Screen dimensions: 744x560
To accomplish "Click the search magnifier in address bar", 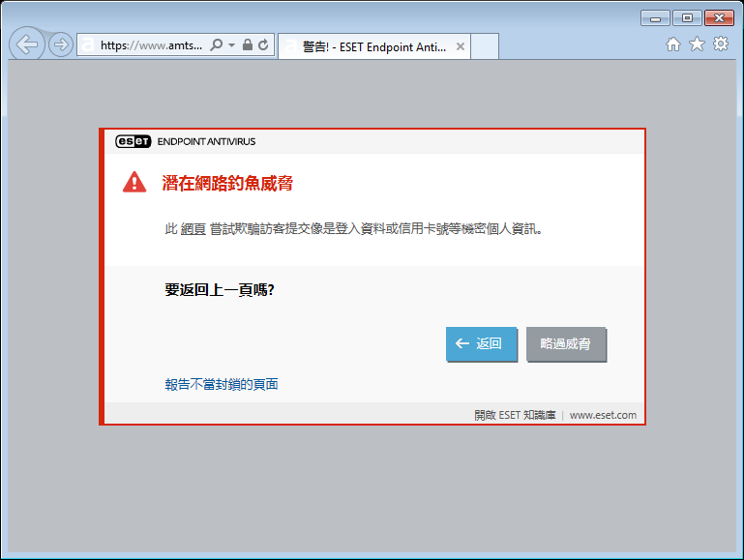I will coord(217,45).
